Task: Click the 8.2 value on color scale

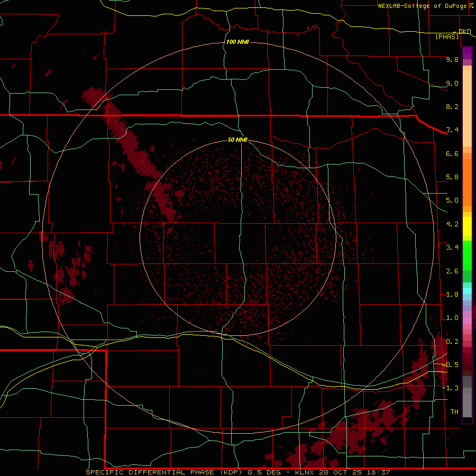Action: pyautogui.click(x=452, y=106)
